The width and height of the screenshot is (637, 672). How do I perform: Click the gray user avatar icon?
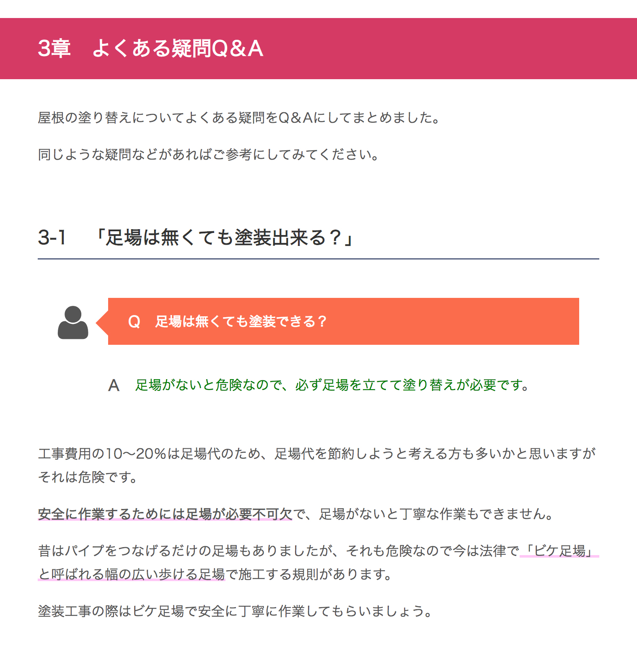73,322
